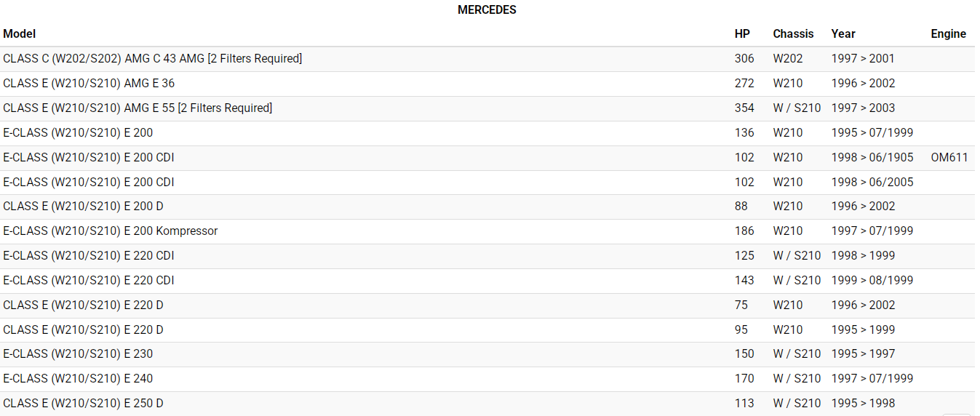Click the MERCEDES table title

(487, 10)
